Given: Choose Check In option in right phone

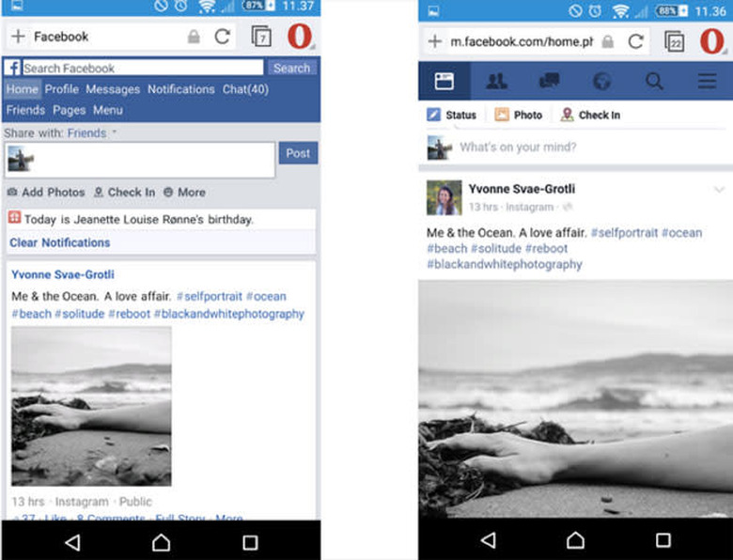Looking at the screenshot, I should tap(590, 115).
